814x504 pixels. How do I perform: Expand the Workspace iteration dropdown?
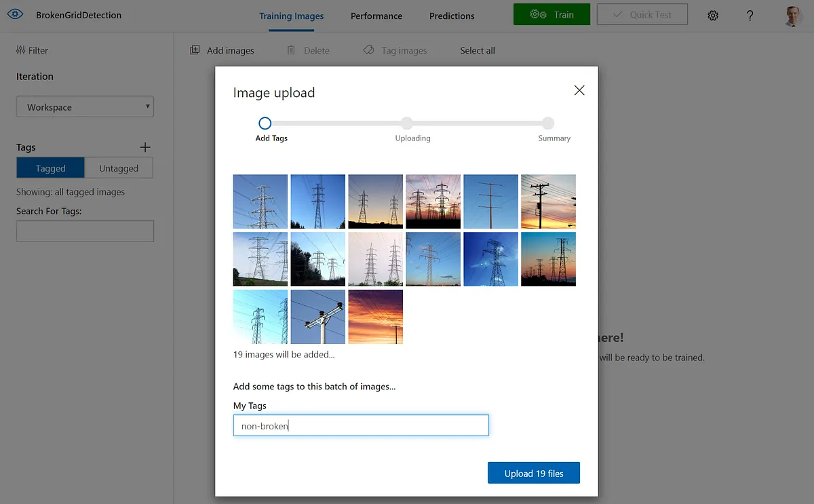tap(85, 106)
